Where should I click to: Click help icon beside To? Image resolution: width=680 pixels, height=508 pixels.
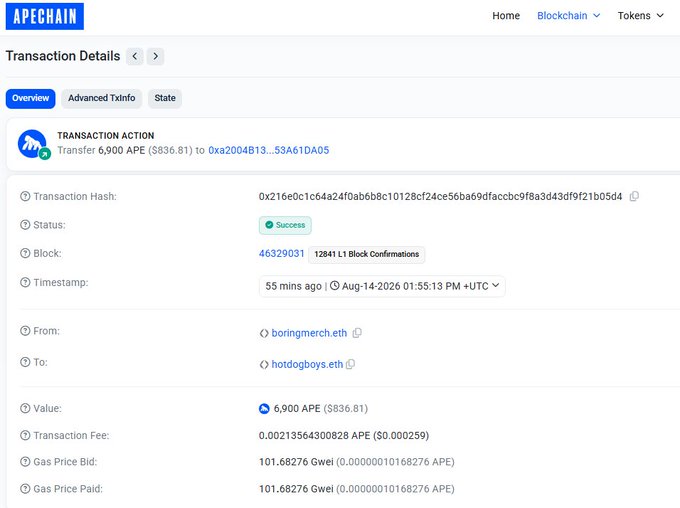pos(25,362)
